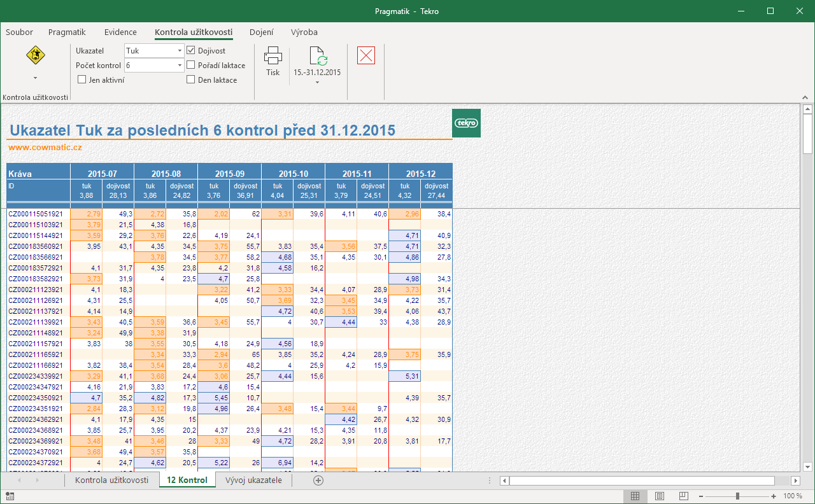This screenshot has width=815, height=504.
Task: Select the 12 Kontrol sheet tab
Action: pyautogui.click(x=187, y=480)
